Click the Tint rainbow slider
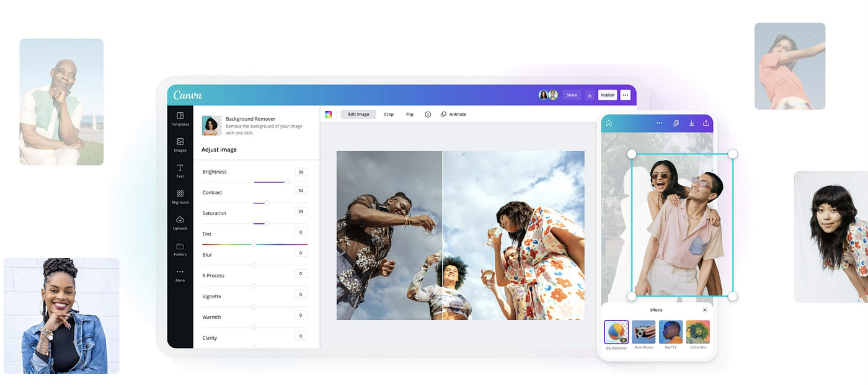868x385 pixels. click(x=254, y=244)
